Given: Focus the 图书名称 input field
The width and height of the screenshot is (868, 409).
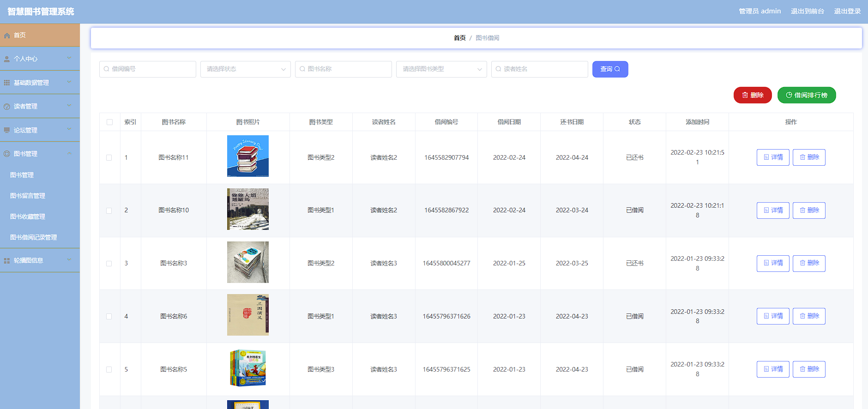Looking at the screenshot, I should pyautogui.click(x=344, y=69).
